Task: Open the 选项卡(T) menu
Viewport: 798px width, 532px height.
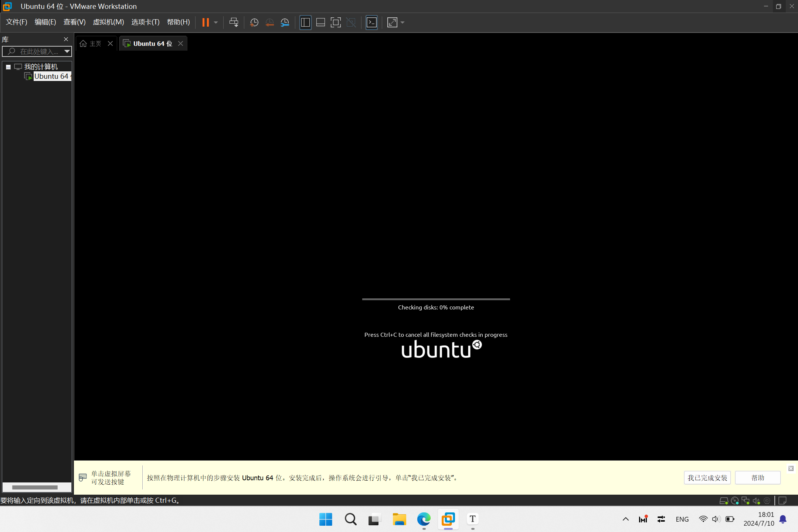Action: pos(145,22)
